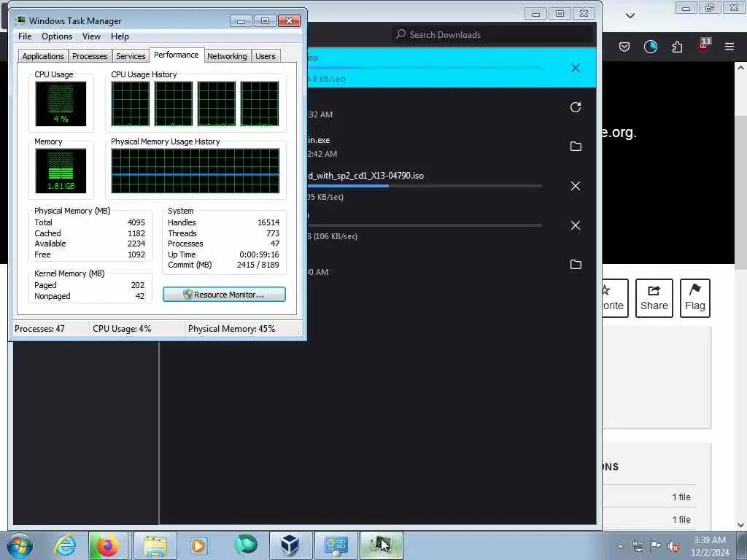This screenshot has width=747, height=560.
Task: Switch to the Processes tab
Action: coord(90,56)
